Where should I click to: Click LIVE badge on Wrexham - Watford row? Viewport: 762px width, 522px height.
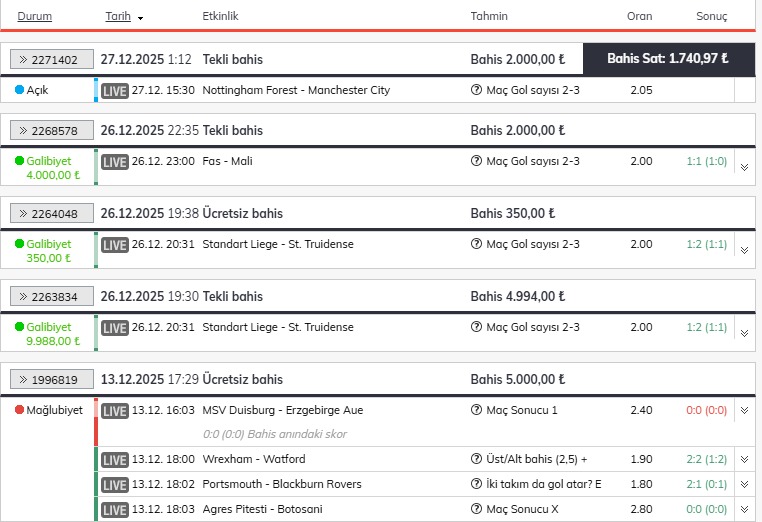pos(115,460)
